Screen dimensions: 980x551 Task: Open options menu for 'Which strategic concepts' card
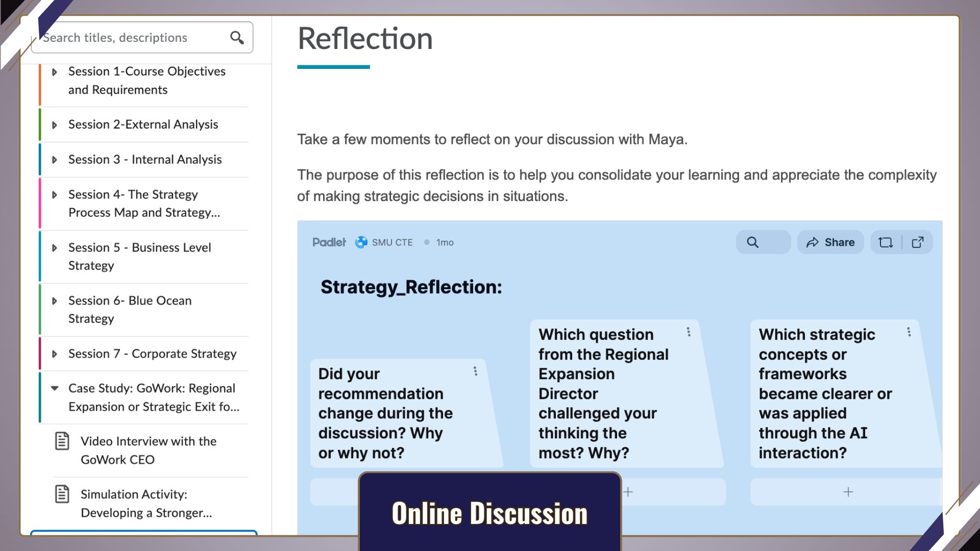click(x=909, y=332)
